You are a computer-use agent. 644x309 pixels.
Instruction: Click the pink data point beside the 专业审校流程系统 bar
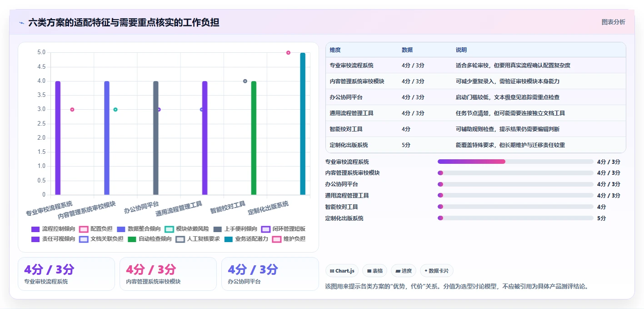(x=72, y=109)
